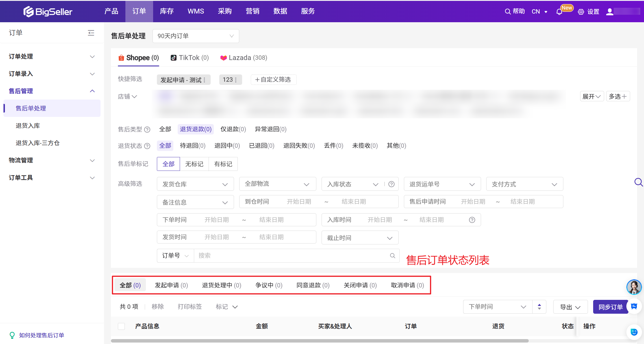Click the blue message chat icon
The width and height of the screenshot is (644, 344).
tap(634, 306)
